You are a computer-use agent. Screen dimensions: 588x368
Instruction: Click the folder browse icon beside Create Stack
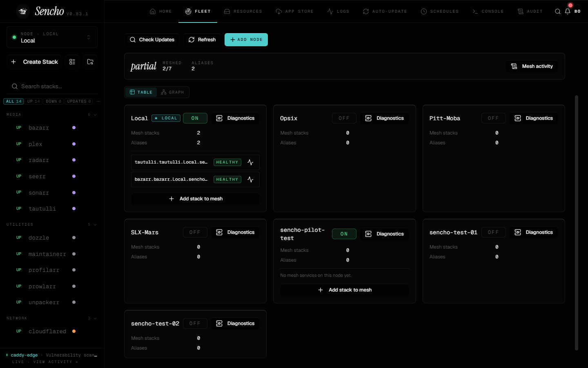pos(90,62)
